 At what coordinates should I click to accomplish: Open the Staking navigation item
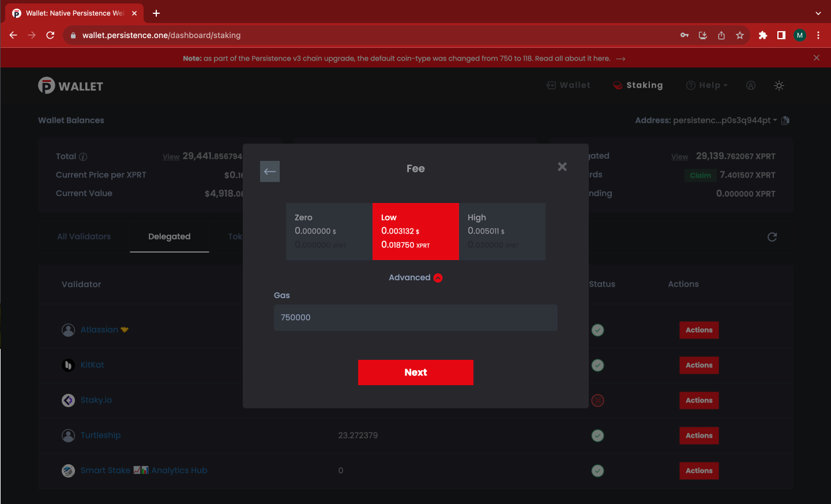pos(638,85)
